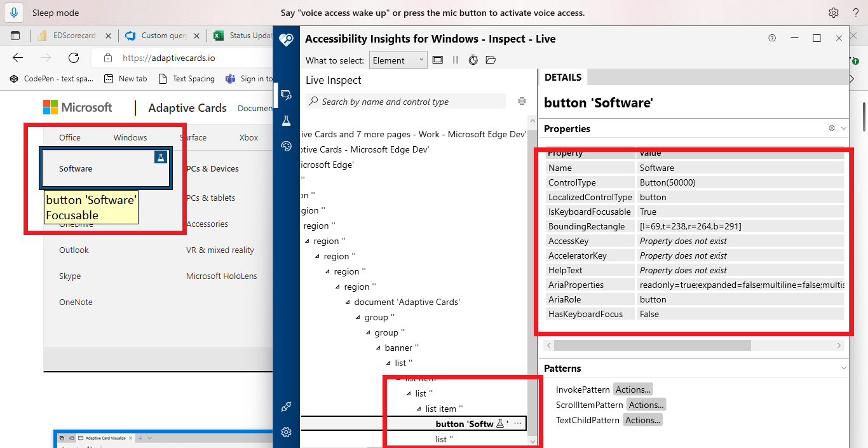
Task: Switch to the DETAILS tab
Action: pos(563,77)
